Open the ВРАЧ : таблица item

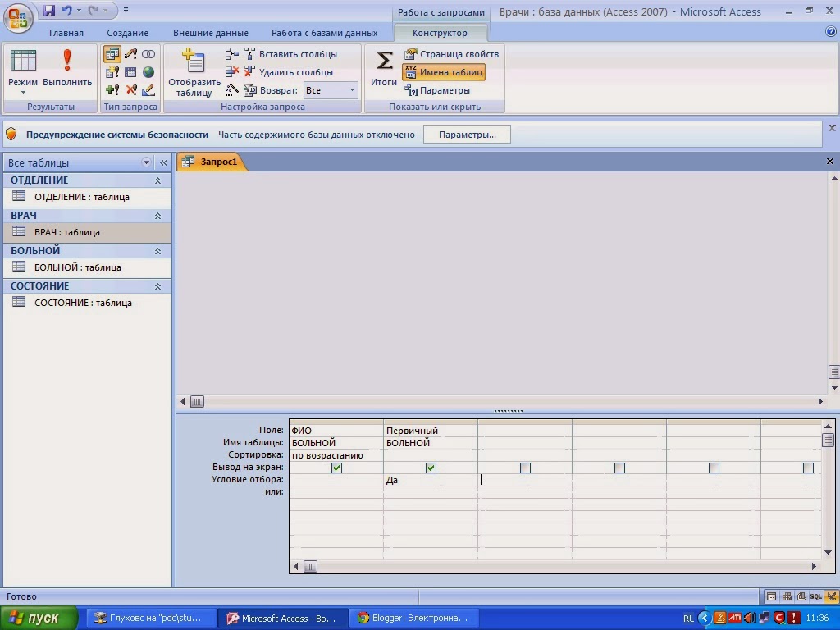(87, 232)
